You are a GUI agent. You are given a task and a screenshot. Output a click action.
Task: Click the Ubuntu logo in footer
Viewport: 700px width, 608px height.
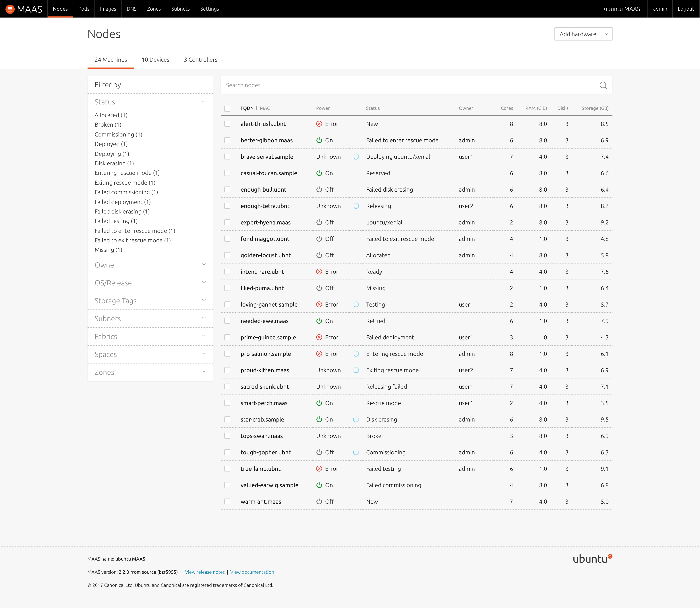[x=592, y=559]
